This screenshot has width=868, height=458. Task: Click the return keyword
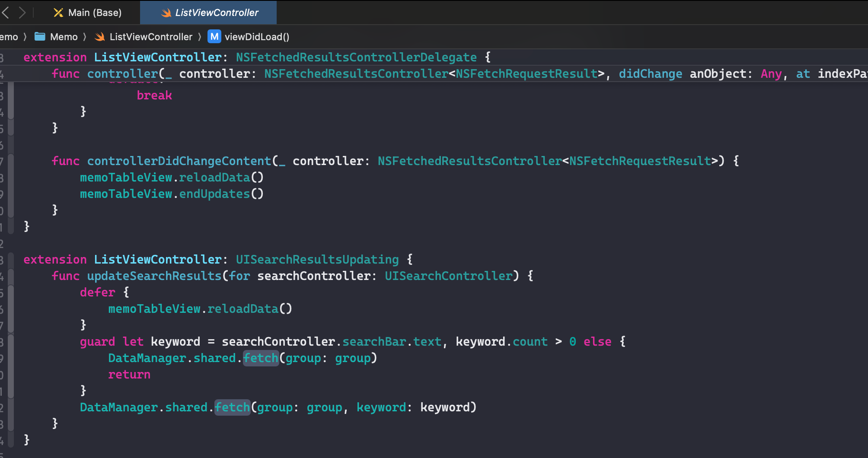[129, 374]
